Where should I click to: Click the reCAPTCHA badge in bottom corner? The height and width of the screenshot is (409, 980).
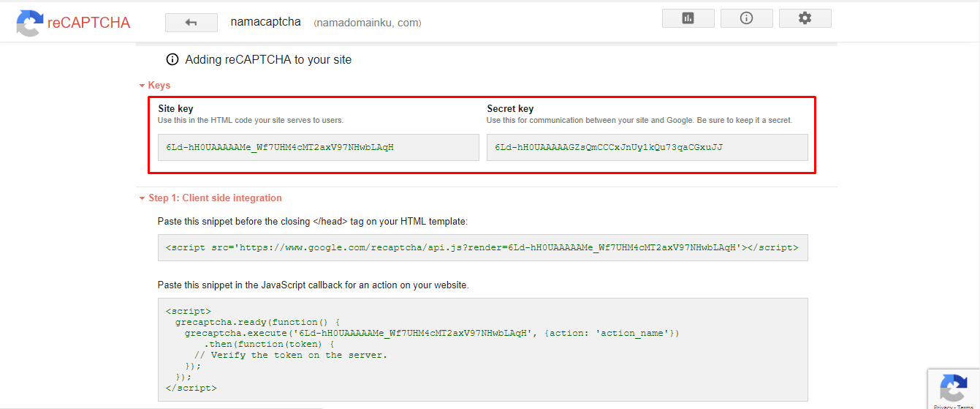tap(953, 386)
